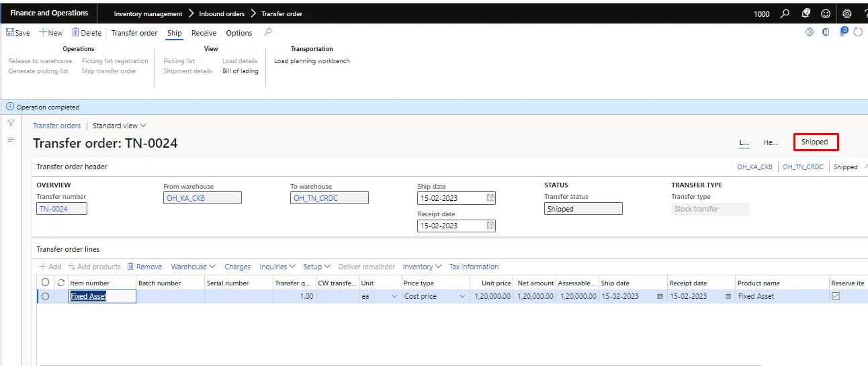Click the Transfer status Shipped field
Screen dimensions: 868x366
tap(583, 209)
